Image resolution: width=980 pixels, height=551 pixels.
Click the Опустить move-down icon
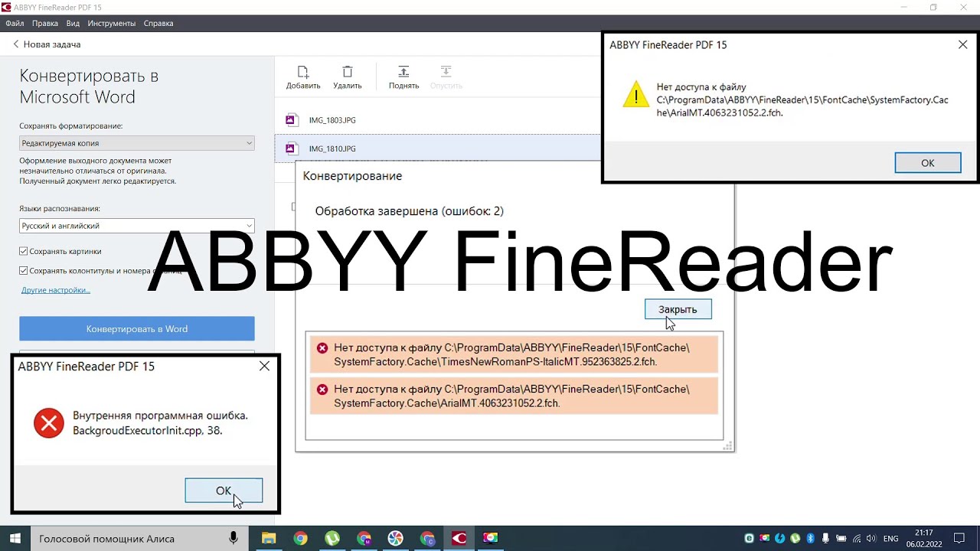[446, 72]
